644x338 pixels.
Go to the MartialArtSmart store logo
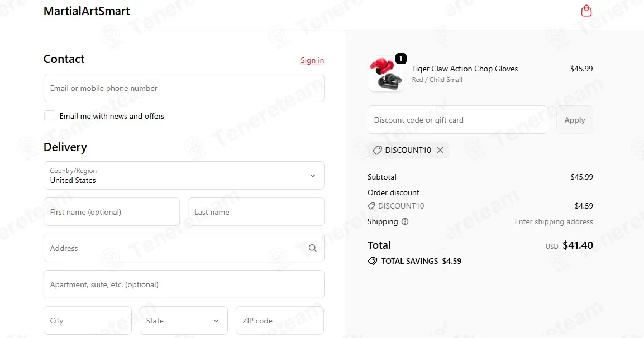87,11
